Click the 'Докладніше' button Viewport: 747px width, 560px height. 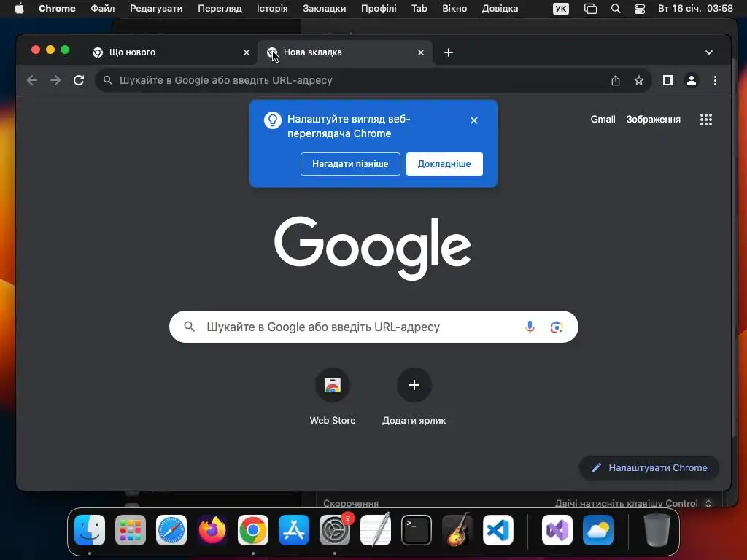tap(444, 164)
